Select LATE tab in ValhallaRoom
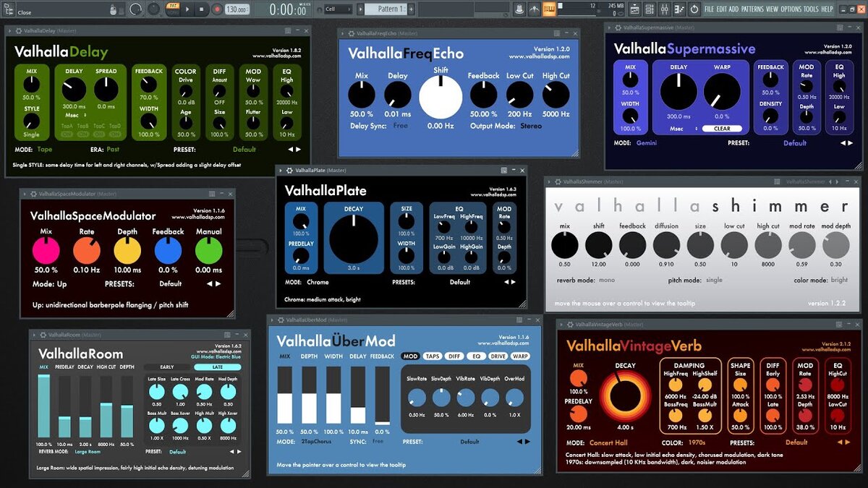The image size is (868, 488). pyautogui.click(x=217, y=367)
